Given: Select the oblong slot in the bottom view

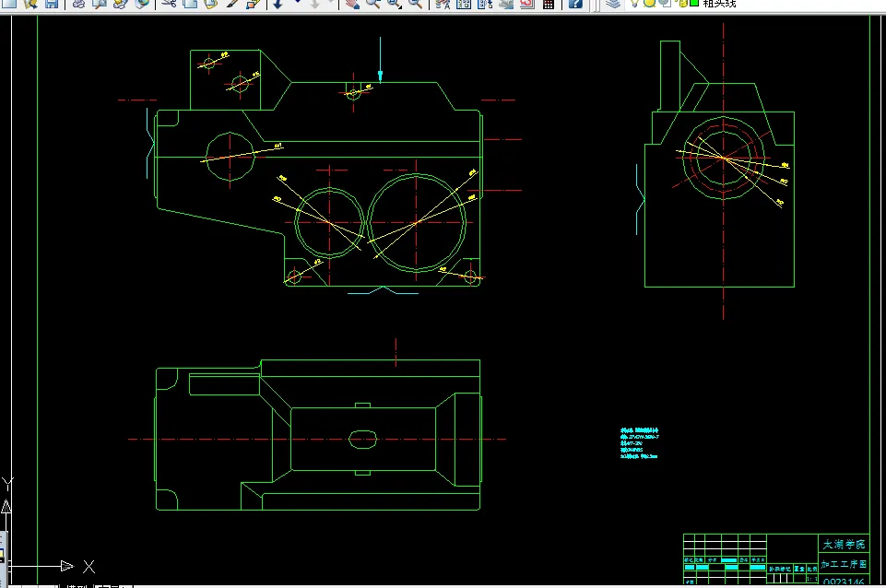Looking at the screenshot, I should coord(362,440).
